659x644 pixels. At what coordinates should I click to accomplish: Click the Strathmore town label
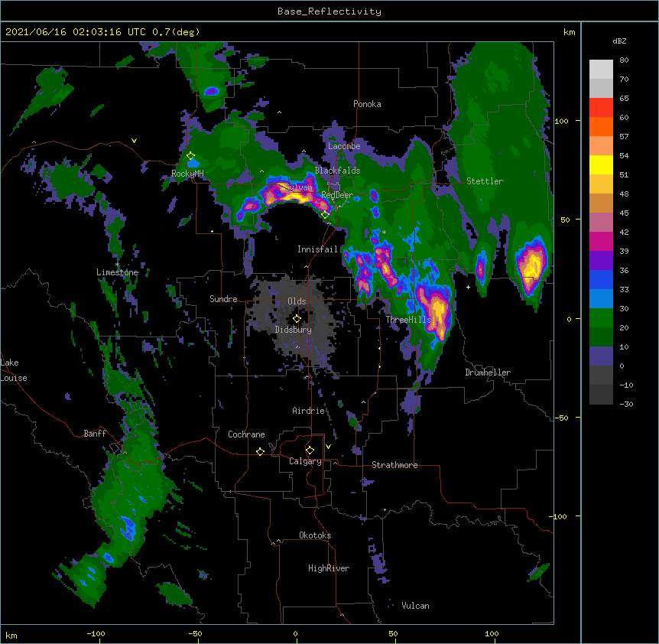pyautogui.click(x=394, y=465)
